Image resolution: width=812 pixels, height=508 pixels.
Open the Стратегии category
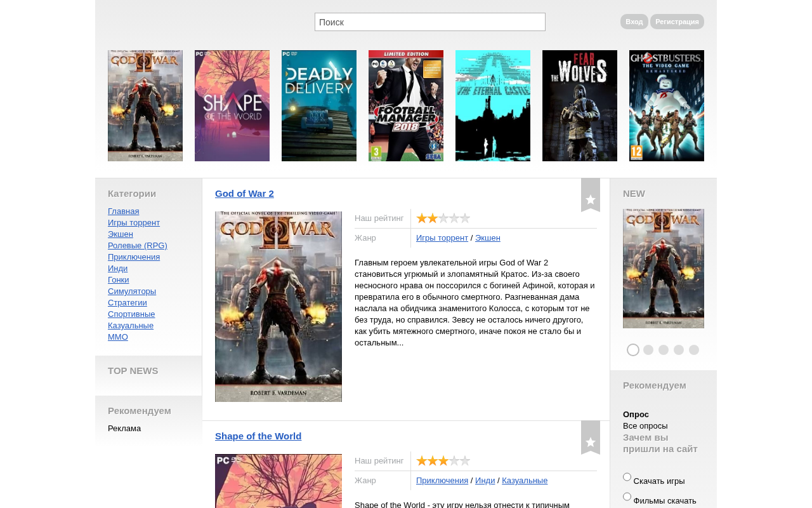click(x=128, y=303)
